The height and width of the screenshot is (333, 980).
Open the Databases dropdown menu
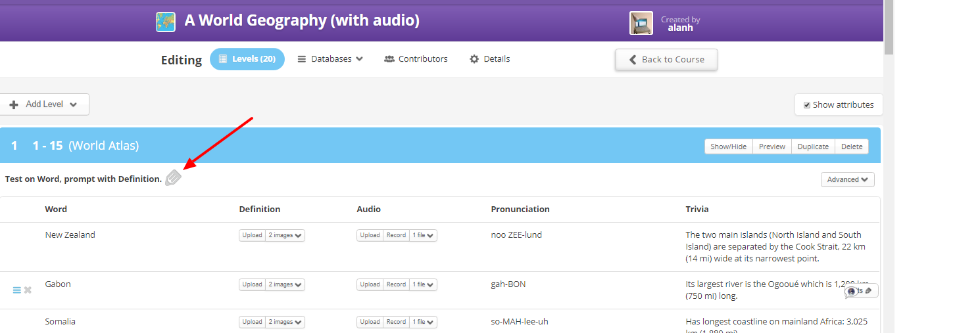(330, 59)
